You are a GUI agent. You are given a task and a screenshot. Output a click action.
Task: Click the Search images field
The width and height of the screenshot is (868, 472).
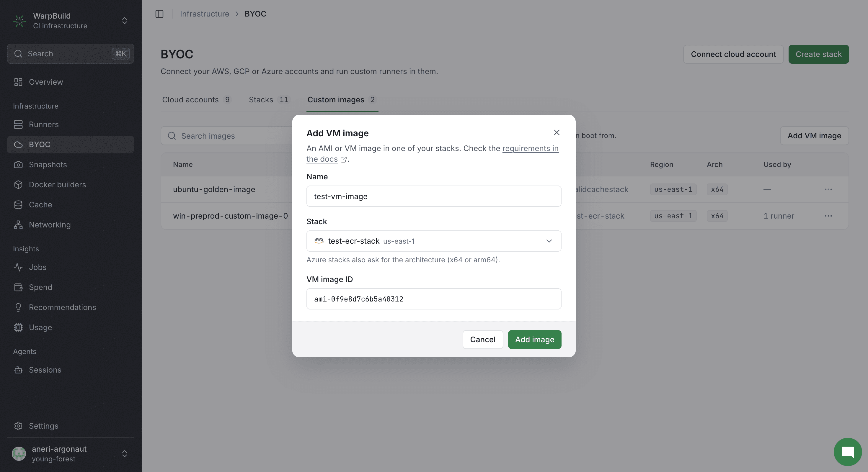(x=226, y=136)
